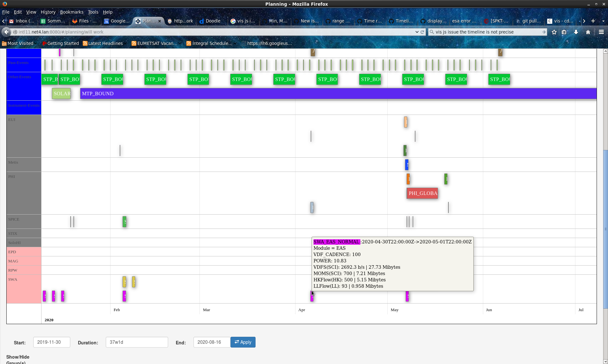Click the SWA group label
The image size is (608, 364).
coord(13,279)
